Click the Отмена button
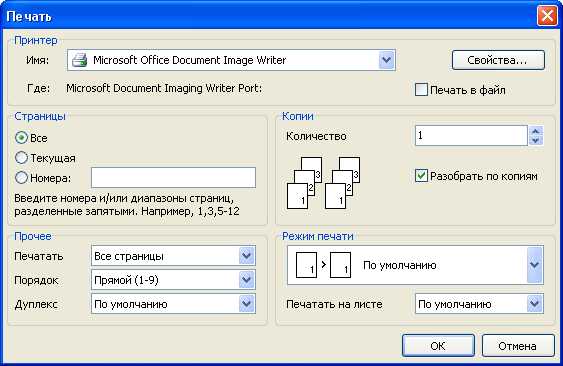The height and width of the screenshot is (366, 563). 518,346
